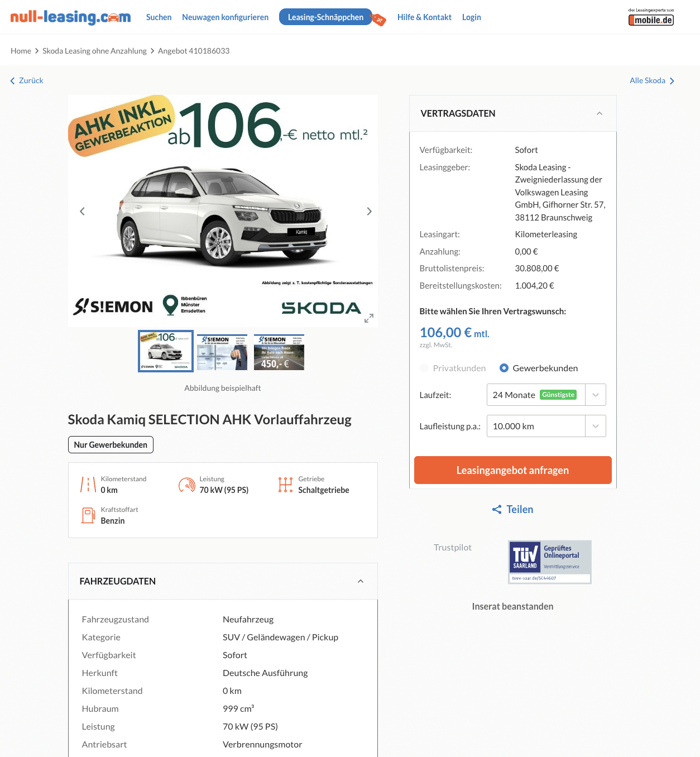Screen dimensions: 700x757
Task: Click the Leasingart value Kilometerleasing
Action: (x=546, y=234)
